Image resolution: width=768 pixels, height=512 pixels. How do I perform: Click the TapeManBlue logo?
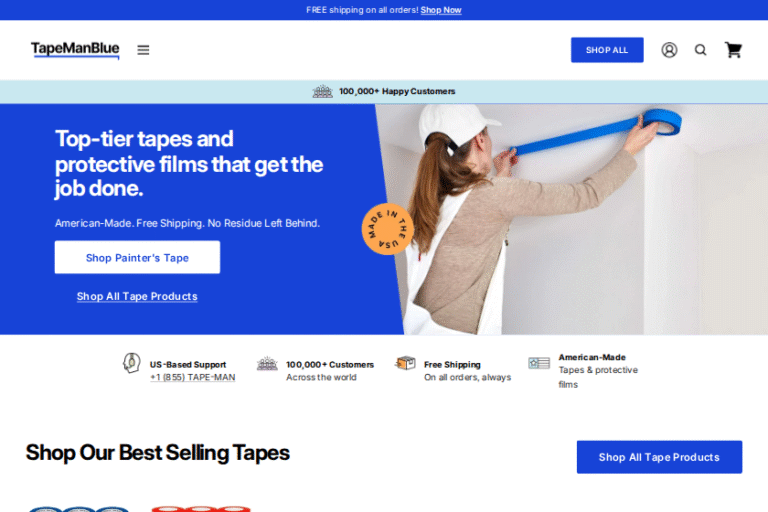pyautogui.click(x=75, y=49)
